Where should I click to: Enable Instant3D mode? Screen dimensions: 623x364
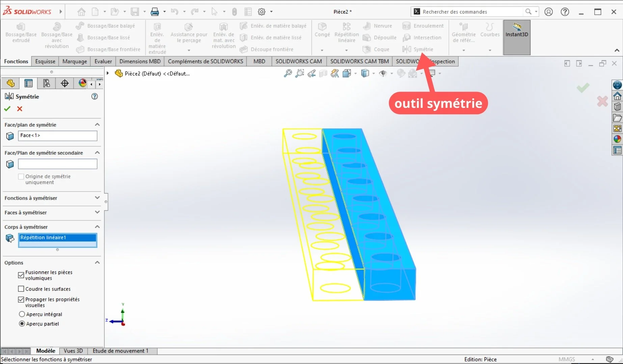(x=516, y=32)
